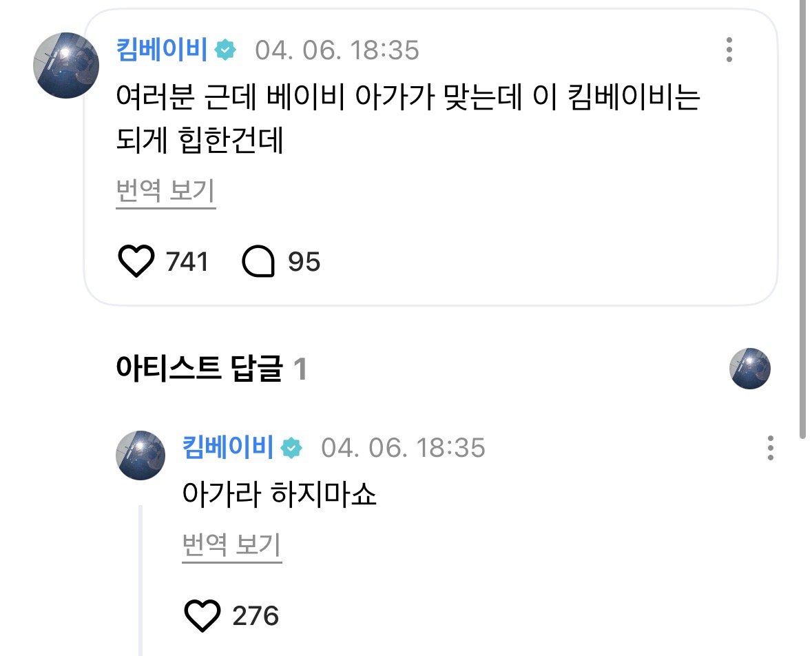Click the 741 like count
This screenshot has width=812, height=656.
click(187, 262)
